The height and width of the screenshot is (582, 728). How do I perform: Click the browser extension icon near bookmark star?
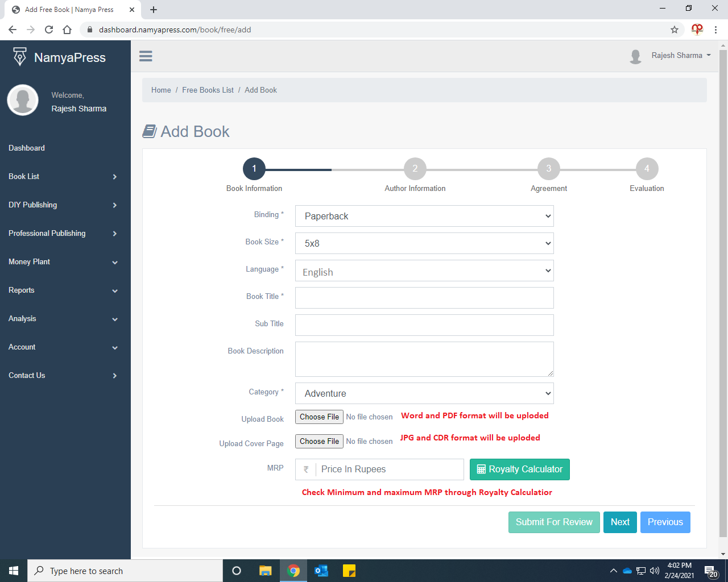tap(697, 29)
